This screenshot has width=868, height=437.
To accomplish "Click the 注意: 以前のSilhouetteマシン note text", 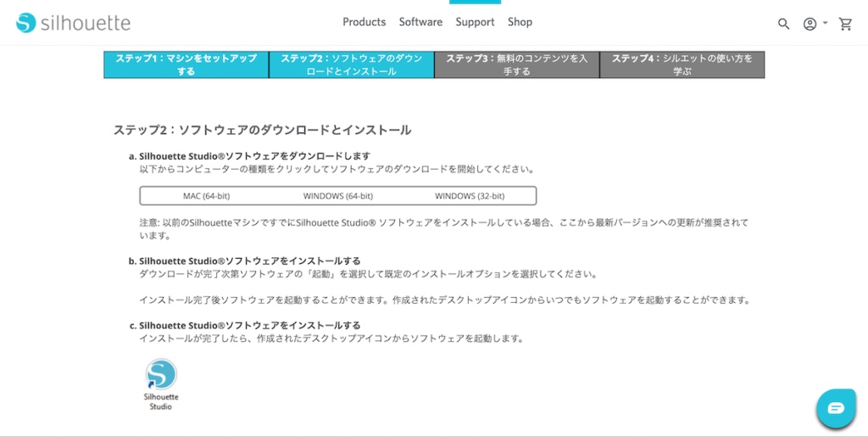I will pyautogui.click(x=444, y=229).
